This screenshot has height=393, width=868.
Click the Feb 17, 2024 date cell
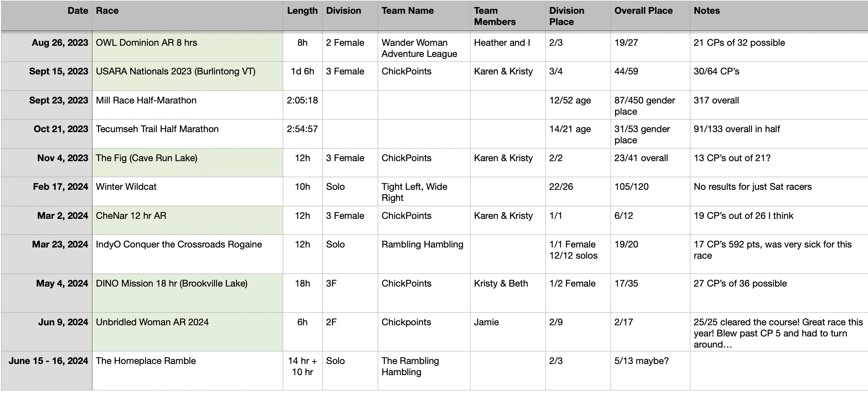click(x=60, y=187)
